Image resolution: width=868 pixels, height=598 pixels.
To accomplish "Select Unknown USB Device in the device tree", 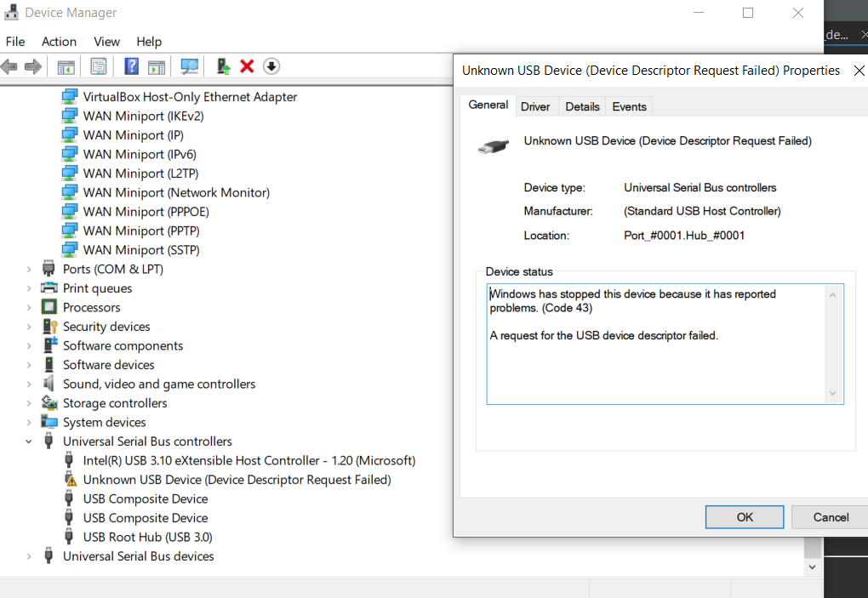I will coord(236,479).
